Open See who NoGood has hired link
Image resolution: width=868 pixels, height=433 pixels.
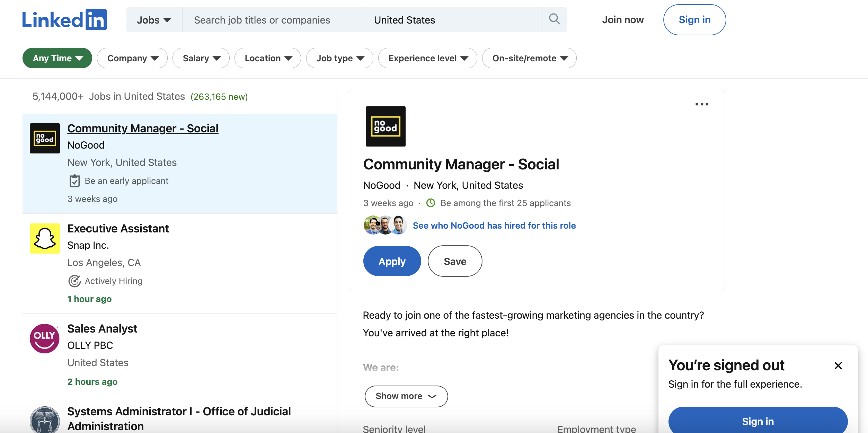click(x=494, y=226)
